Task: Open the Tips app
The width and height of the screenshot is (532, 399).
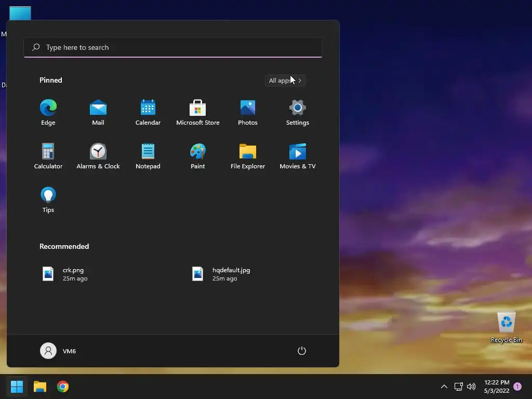Action: (x=48, y=200)
